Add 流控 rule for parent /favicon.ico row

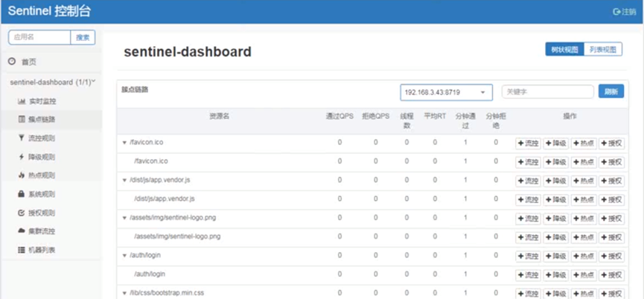pos(528,144)
